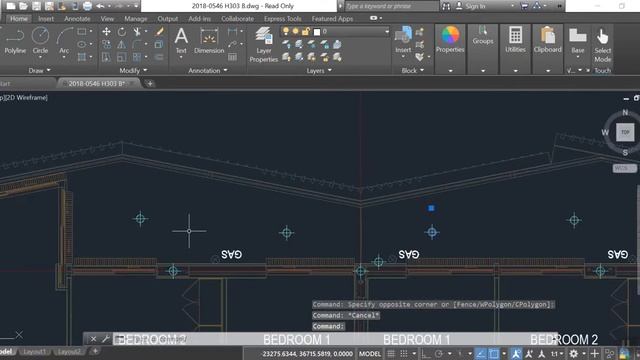Screen dimensions: 640x360
Task: Toggle layer lock padlock icon
Action: click(x=305, y=31)
